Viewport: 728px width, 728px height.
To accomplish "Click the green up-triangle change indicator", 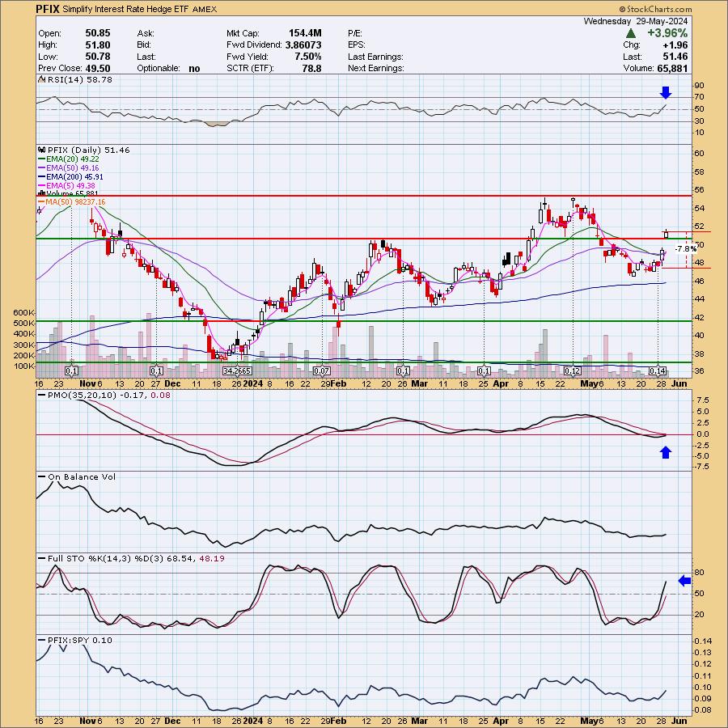I will tap(630, 33).
